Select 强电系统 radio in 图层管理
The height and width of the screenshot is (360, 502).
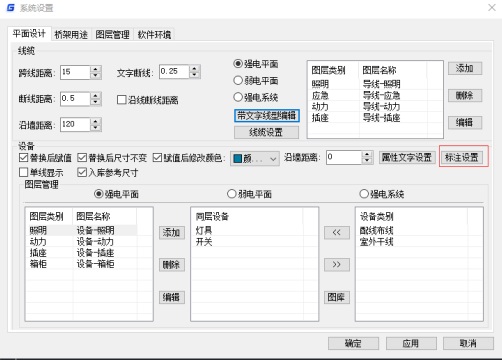[364, 194]
